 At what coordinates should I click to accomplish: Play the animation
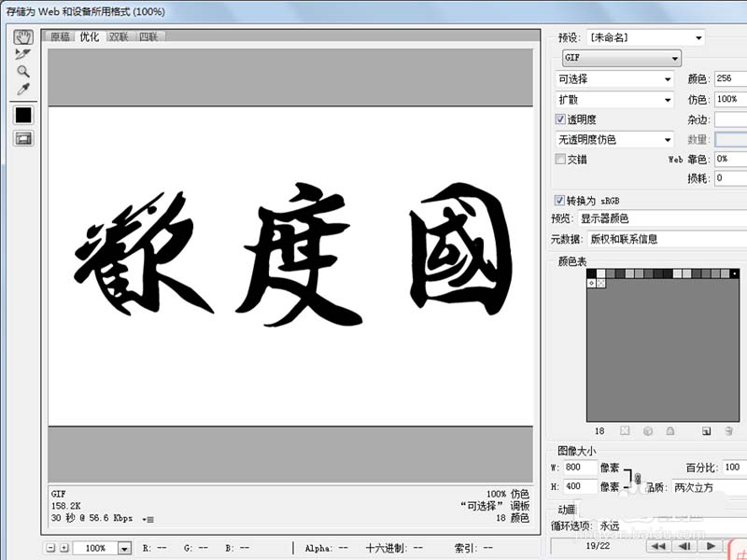click(711, 546)
